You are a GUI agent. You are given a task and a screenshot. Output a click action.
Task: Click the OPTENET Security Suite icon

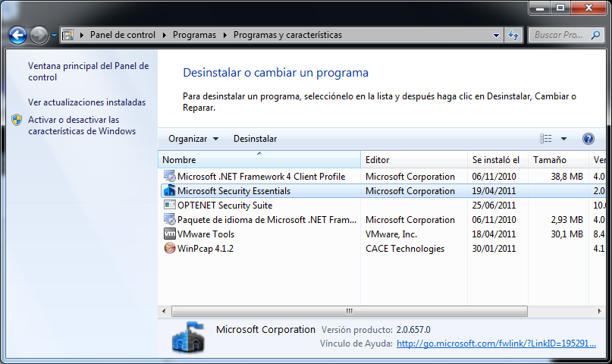(170, 206)
